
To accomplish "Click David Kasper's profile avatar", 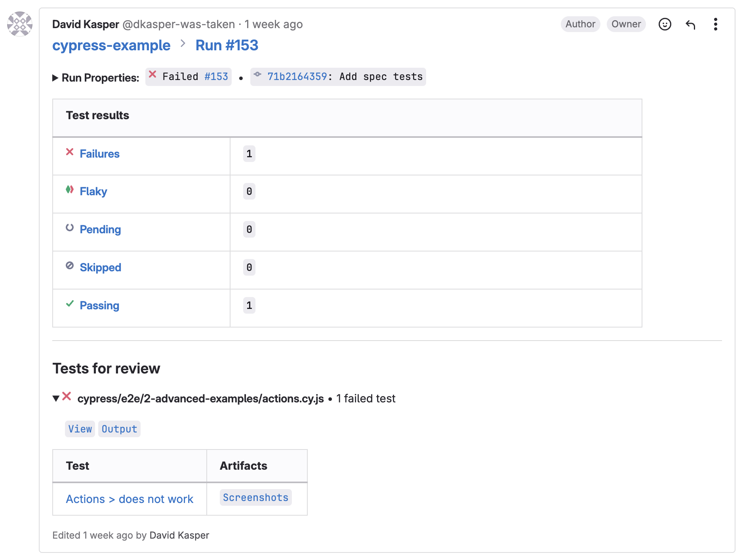I will [x=21, y=25].
